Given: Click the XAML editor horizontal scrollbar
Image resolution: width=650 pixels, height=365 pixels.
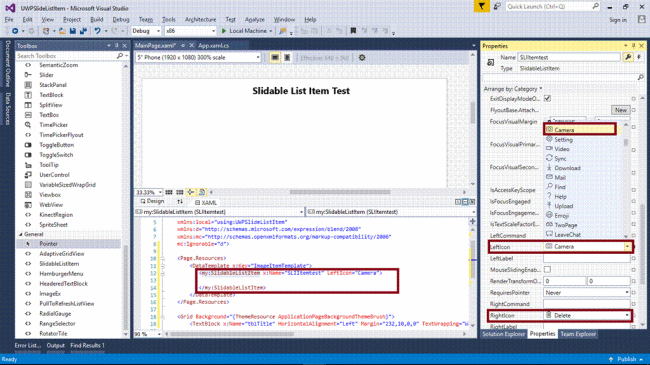Looking at the screenshot, I should [232, 334].
